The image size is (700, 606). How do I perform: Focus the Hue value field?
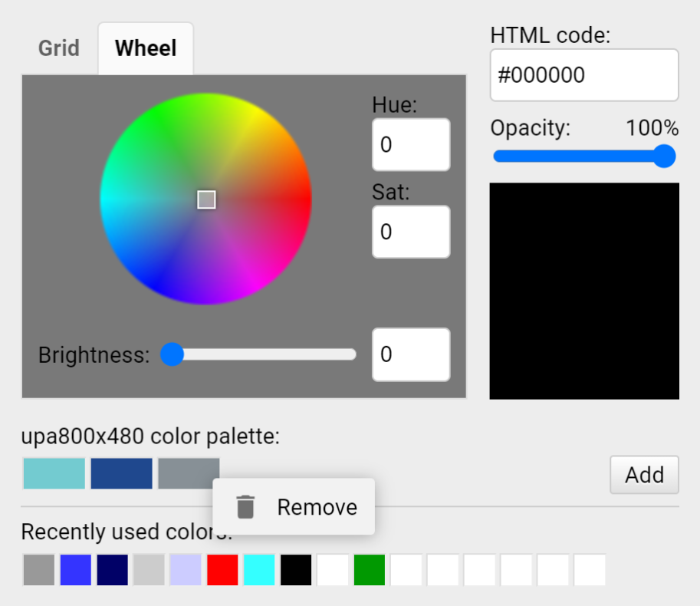coord(411,145)
